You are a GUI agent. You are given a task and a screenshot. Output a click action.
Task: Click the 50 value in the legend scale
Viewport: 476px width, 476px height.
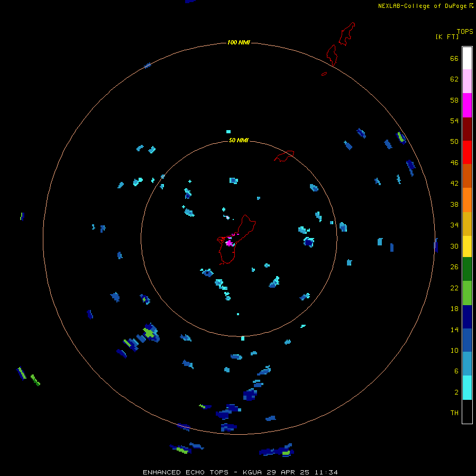[454, 142]
